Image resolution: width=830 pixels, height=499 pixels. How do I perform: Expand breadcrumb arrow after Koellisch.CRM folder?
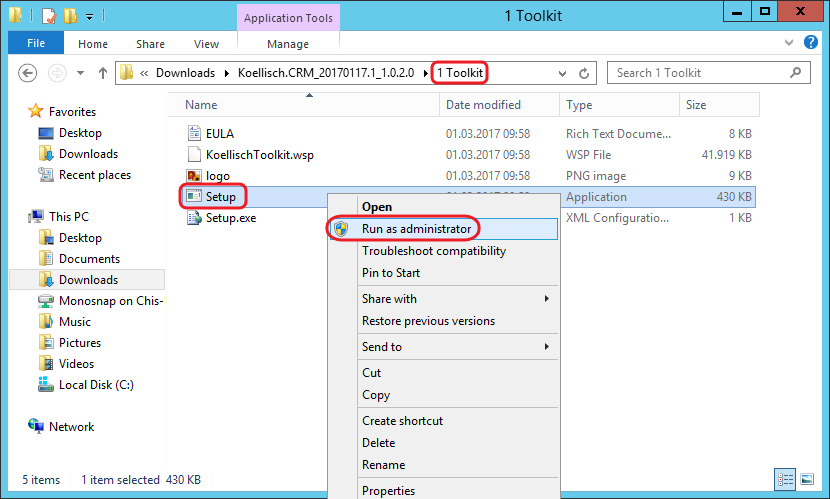click(x=425, y=74)
